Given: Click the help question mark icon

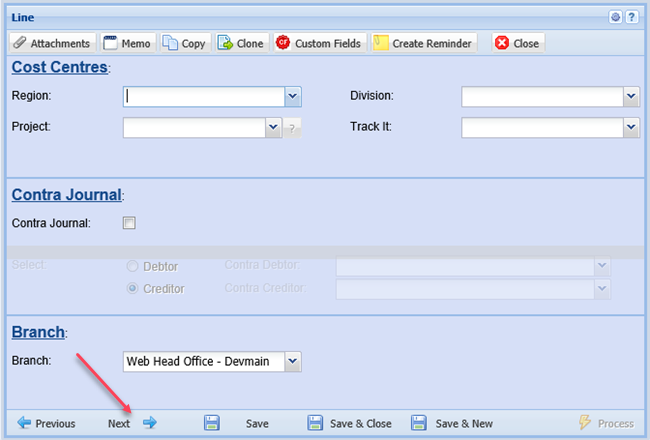Looking at the screenshot, I should [x=632, y=18].
